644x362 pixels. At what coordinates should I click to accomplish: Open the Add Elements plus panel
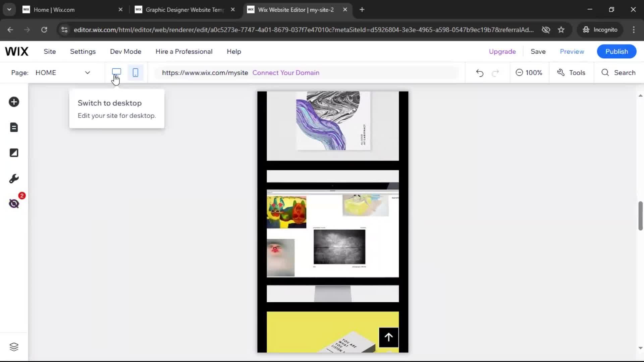point(14,102)
